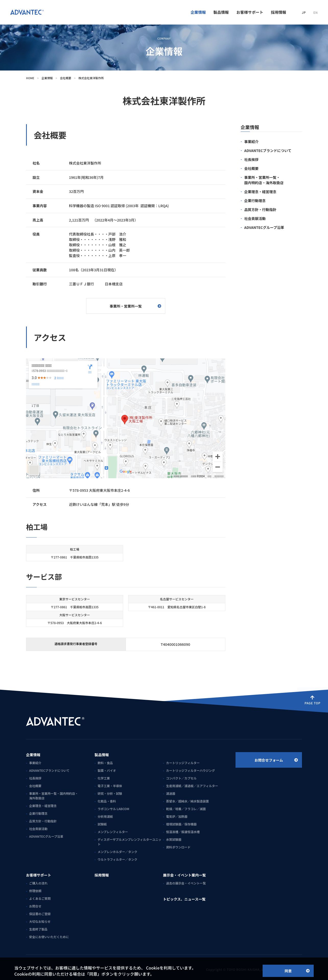This screenshot has height=980, width=328.
Task: Click the registration number T4040001066090
Action: (175, 645)
